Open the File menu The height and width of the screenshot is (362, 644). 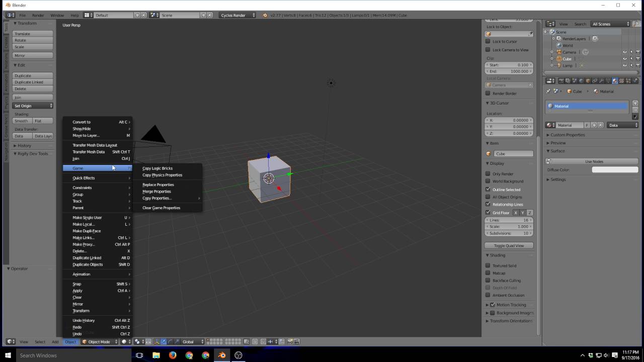(x=23, y=15)
